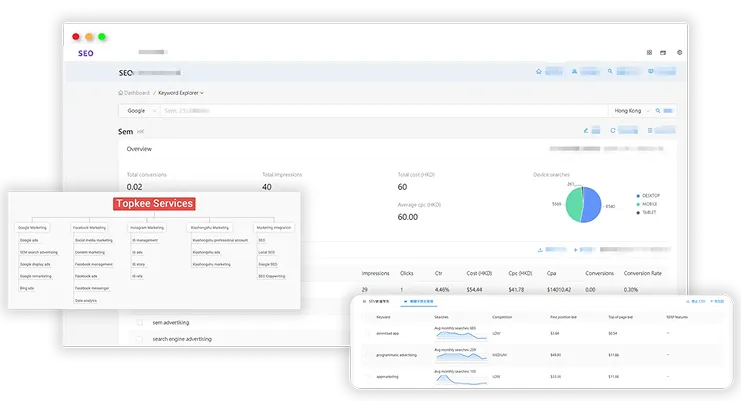
Task: Click the home icon in the SEO header
Action: pyautogui.click(x=540, y=72)
